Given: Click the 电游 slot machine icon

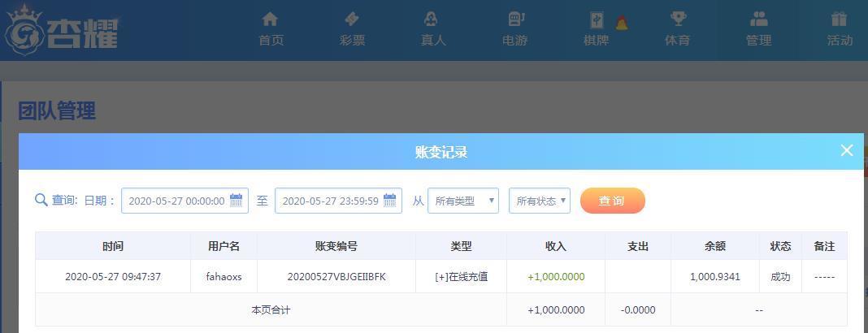Looking at the screenshot, I should coord(515,19).
